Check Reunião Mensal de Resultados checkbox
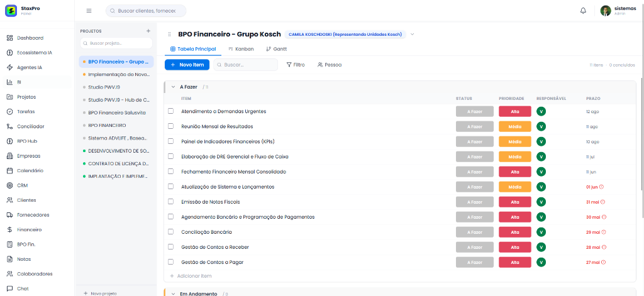 pos(171,126)
